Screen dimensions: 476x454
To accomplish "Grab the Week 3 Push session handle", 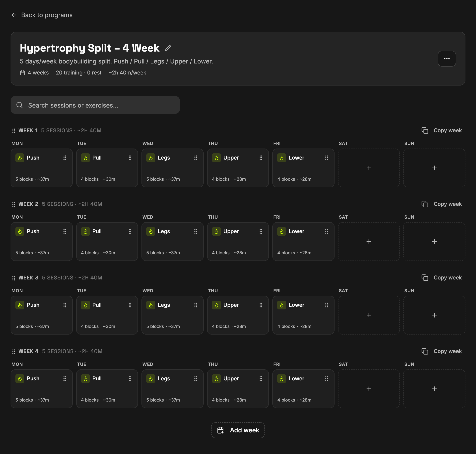I will pyautogui.click(x=65, y=305).
